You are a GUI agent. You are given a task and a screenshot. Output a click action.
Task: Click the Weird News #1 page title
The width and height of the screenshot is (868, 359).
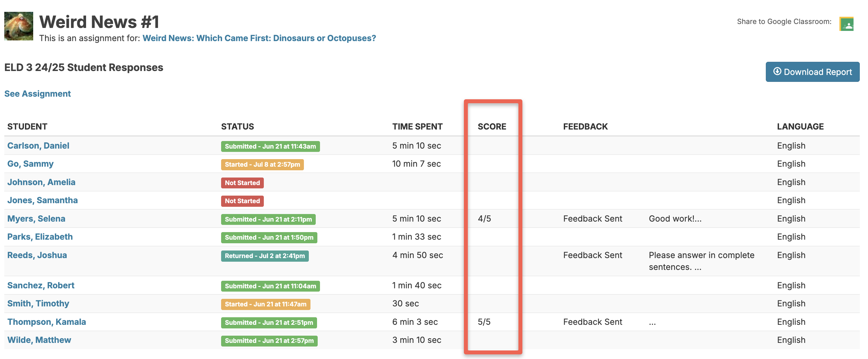(99, 22)
